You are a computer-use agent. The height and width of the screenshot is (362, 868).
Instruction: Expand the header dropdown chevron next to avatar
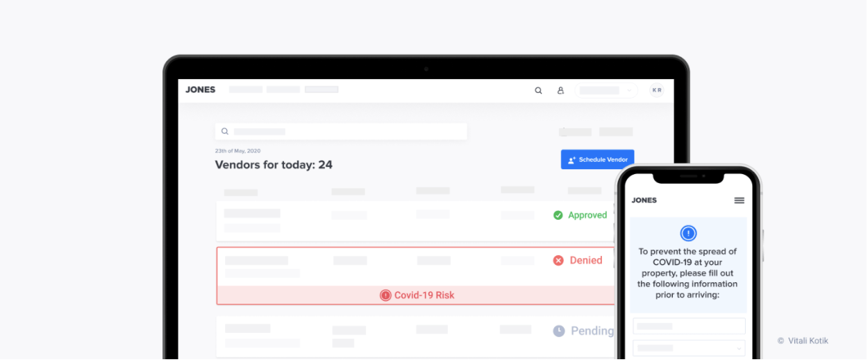[629, 90]
